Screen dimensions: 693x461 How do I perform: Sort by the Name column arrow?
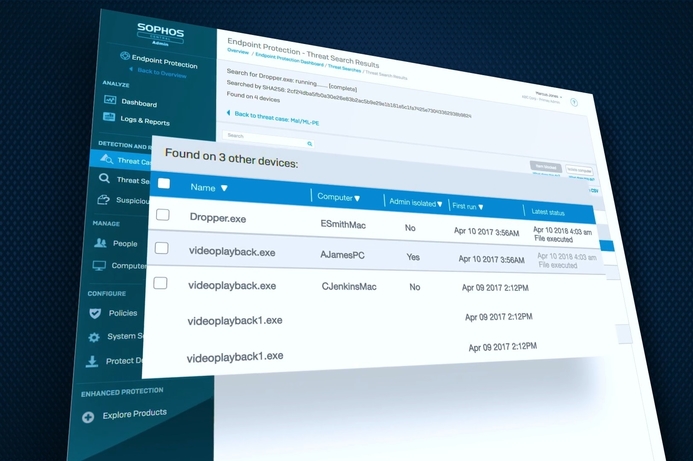(224, 188)
